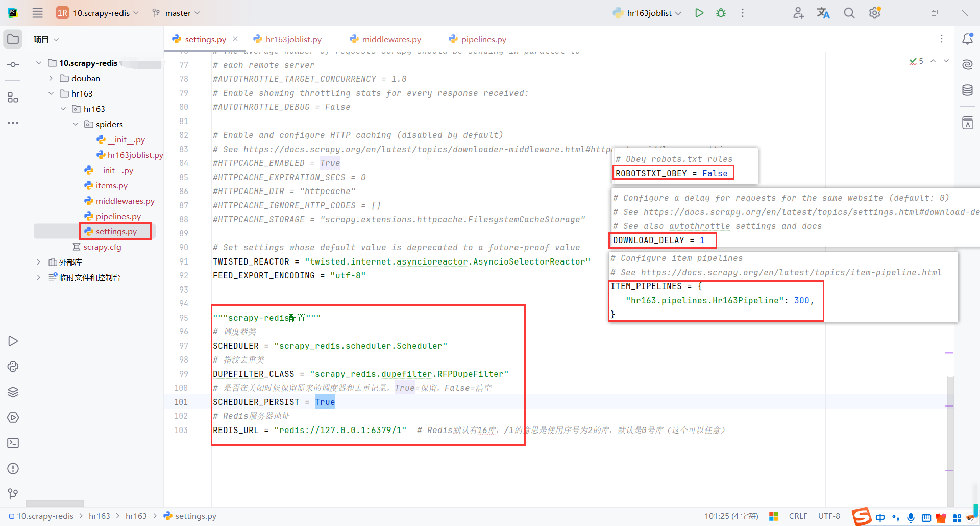
Task: Toggle Sogou Chinese/English input mode
Action: pos(880,518)
